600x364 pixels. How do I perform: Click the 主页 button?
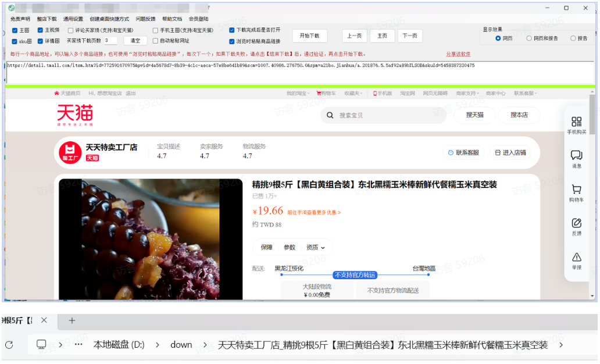click(x=383, y=35)
